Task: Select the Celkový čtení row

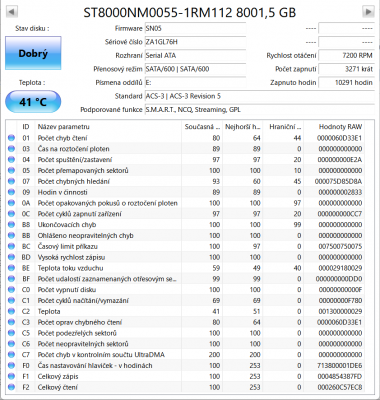Action: [x=185, y=387]
